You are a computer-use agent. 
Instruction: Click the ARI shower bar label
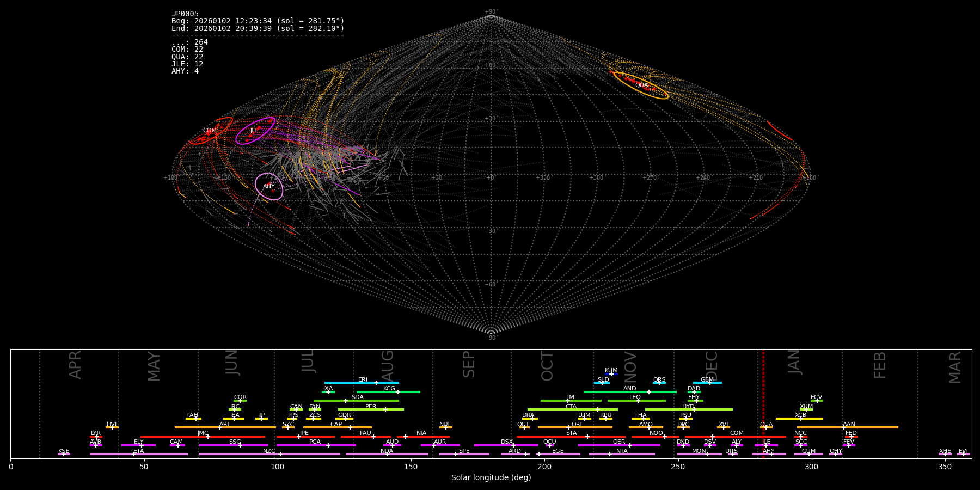[x=224, y=425]
